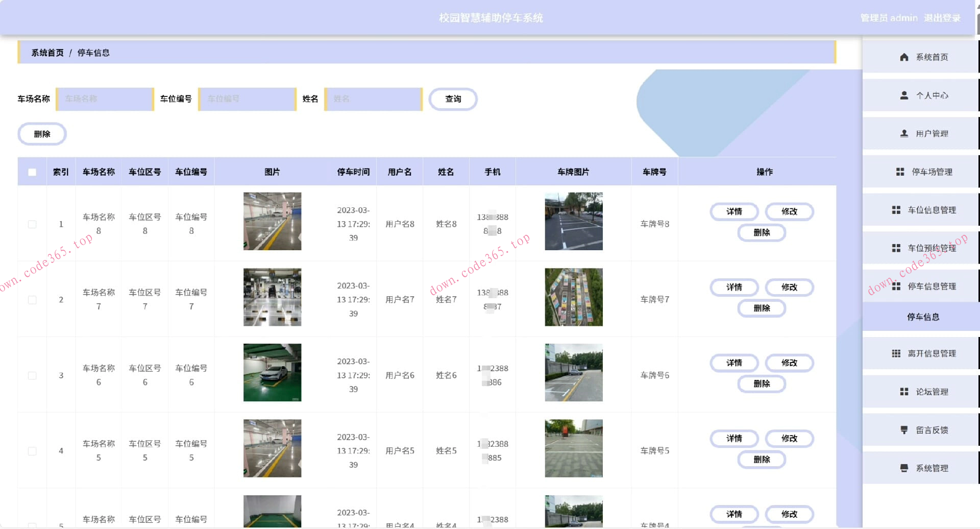Select the 系统首页 home icon in sidebar
The width and height of the screenshot is (980, 529).
903,57
